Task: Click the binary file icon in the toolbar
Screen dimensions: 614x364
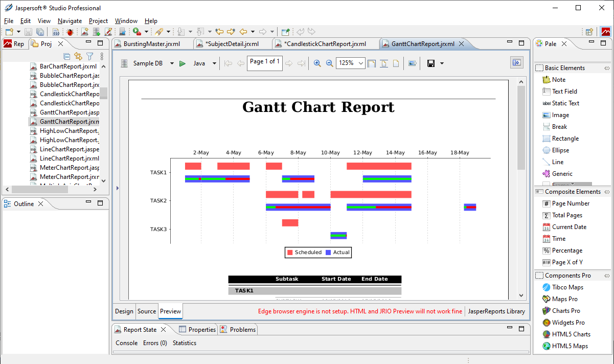Action: coord(57,32)
